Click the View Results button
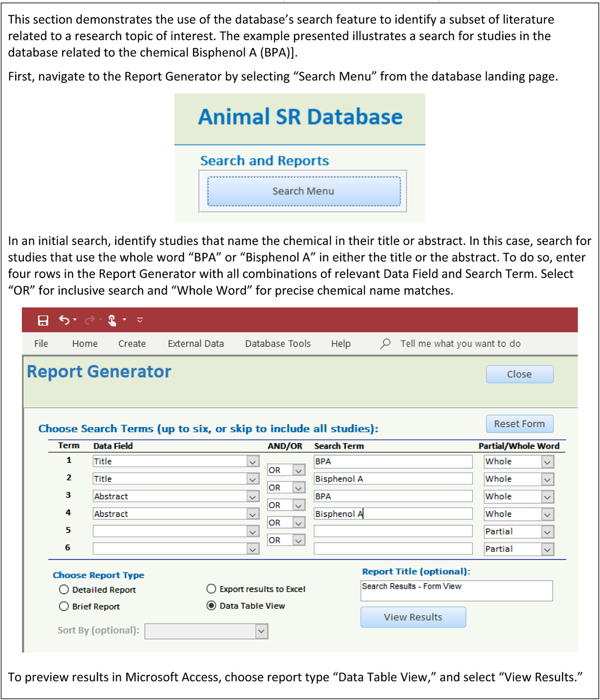600x700 pixels. click(413, 617)
